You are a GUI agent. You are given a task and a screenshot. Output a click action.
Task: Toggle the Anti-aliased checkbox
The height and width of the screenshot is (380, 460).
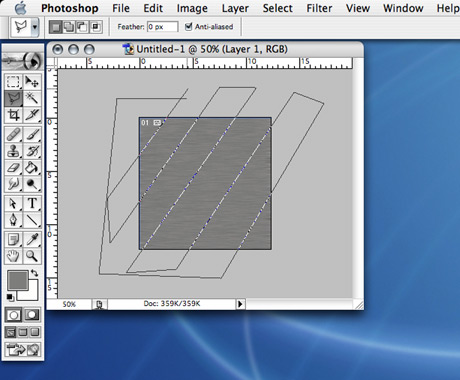coord(188,27)
